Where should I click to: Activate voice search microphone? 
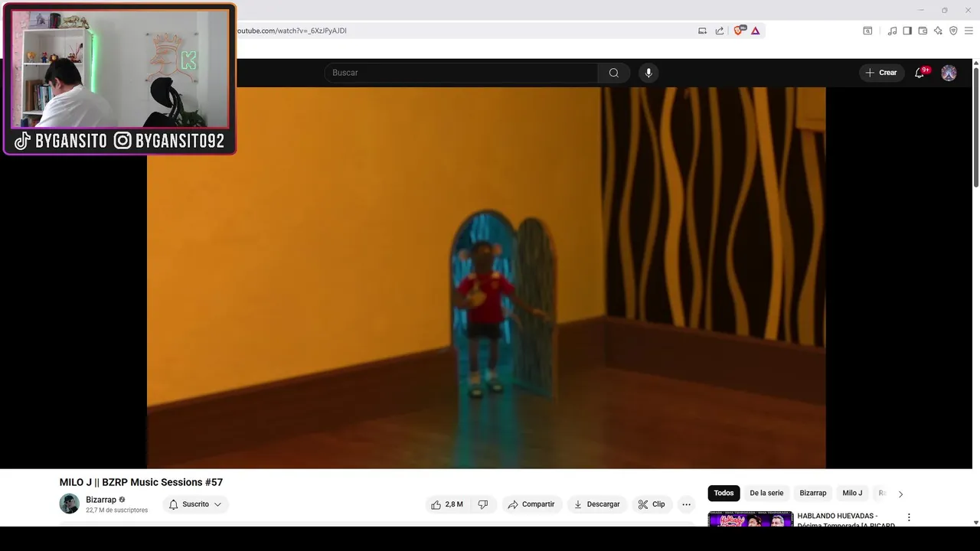click(648, 73)
